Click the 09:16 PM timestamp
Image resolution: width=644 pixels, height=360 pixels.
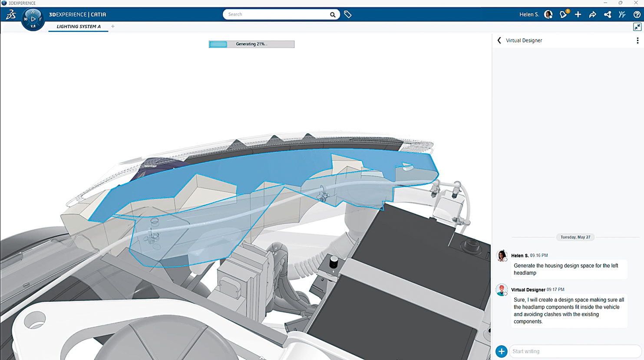click(539, 255)
